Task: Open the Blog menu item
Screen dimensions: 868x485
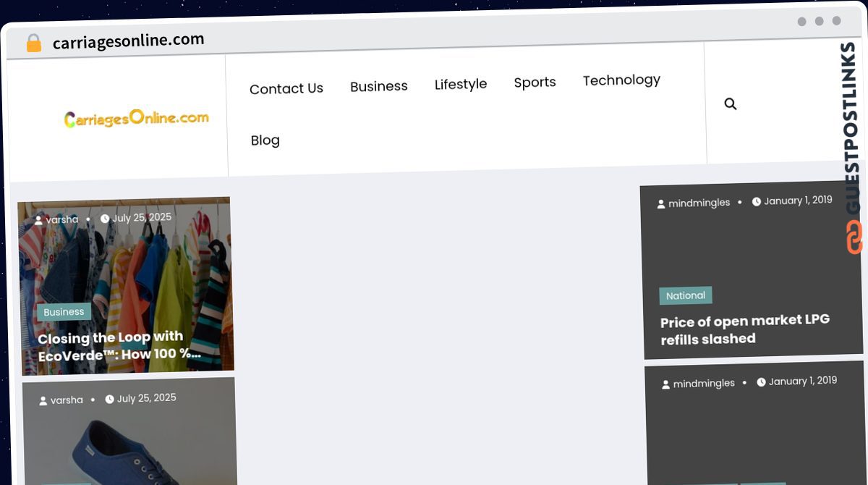Action: [x=265, y=140]
